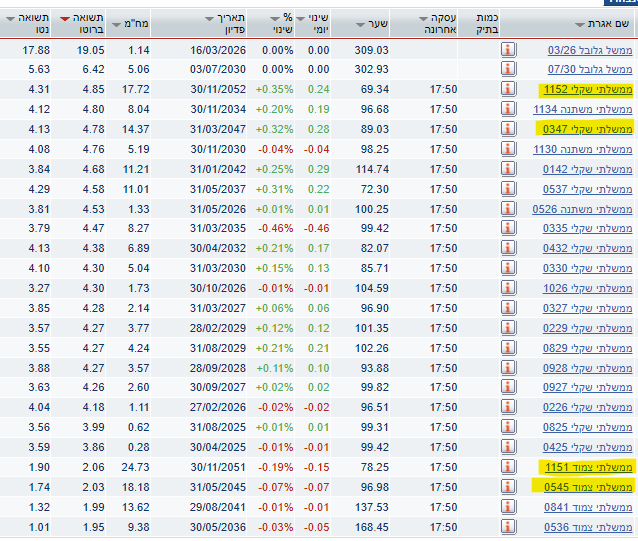The image size is (638, 541).
Task: Click info icon next to ממשלתי משתנה 1134
Action: coord(508,109)
